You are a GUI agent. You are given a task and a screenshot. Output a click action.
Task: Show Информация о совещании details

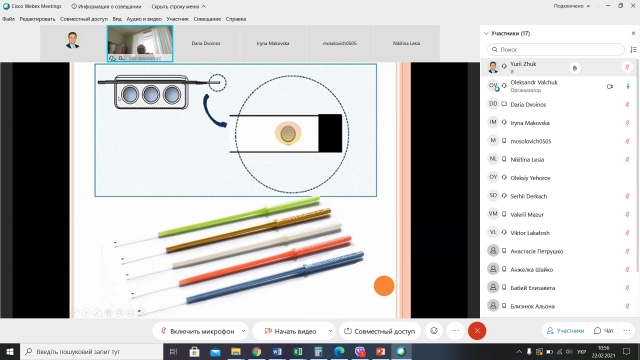pyautogui.click(x=106, y=7)
